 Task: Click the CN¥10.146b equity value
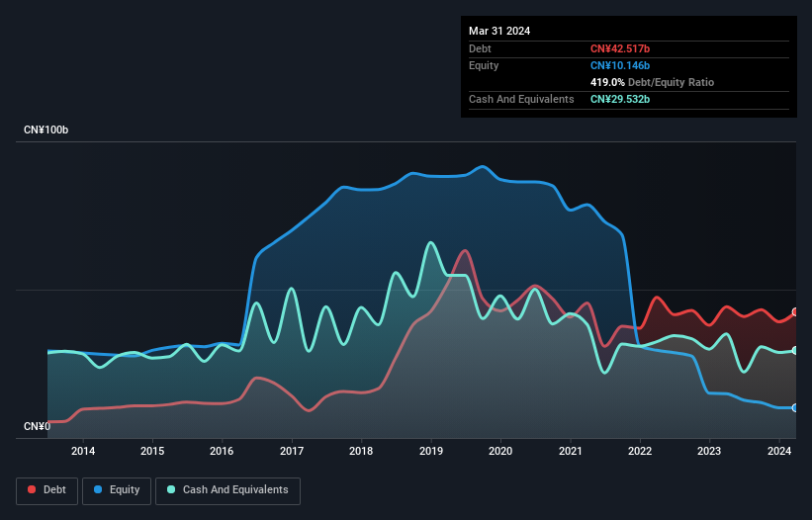click(x=620, y=65)
